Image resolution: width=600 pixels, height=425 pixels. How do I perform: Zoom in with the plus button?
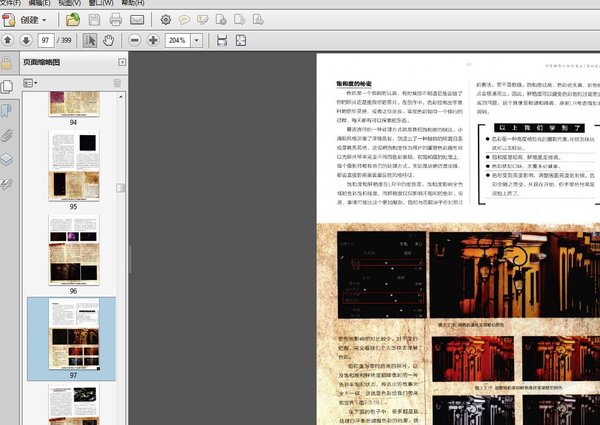[152, 40]
